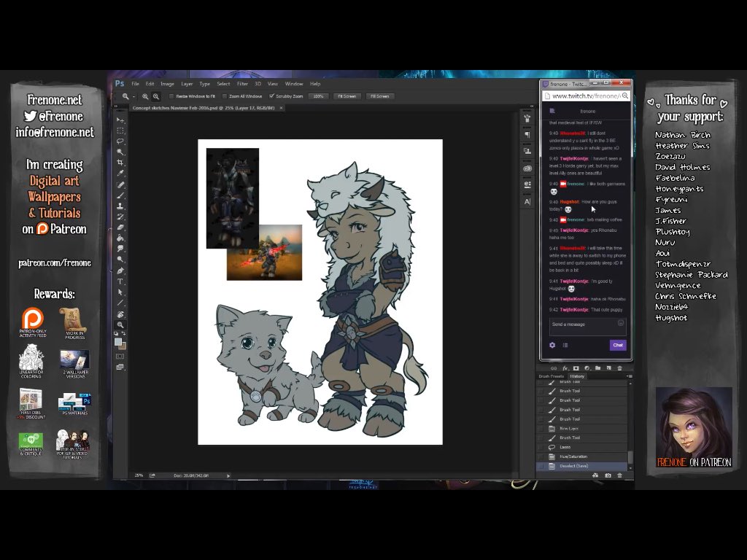Open the Creative Cloud Libraries panel icon
This screenshot has width=747, height=560.
[x=527, y=168]
